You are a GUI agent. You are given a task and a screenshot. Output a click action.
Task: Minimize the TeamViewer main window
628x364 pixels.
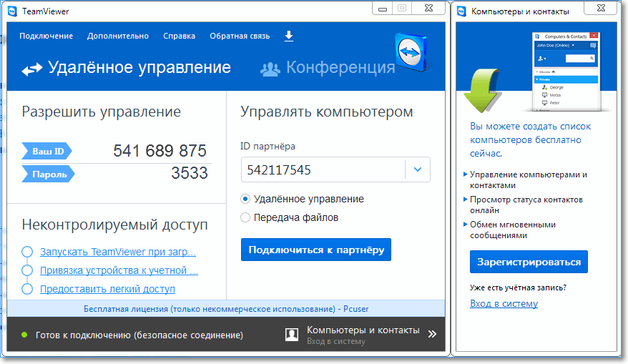click(x=383, y=9)
